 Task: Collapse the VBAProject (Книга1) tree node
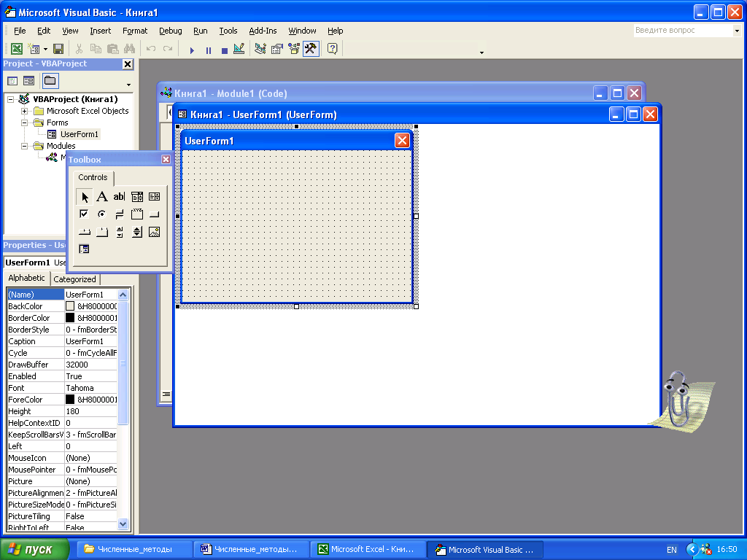tap(10, 99)
